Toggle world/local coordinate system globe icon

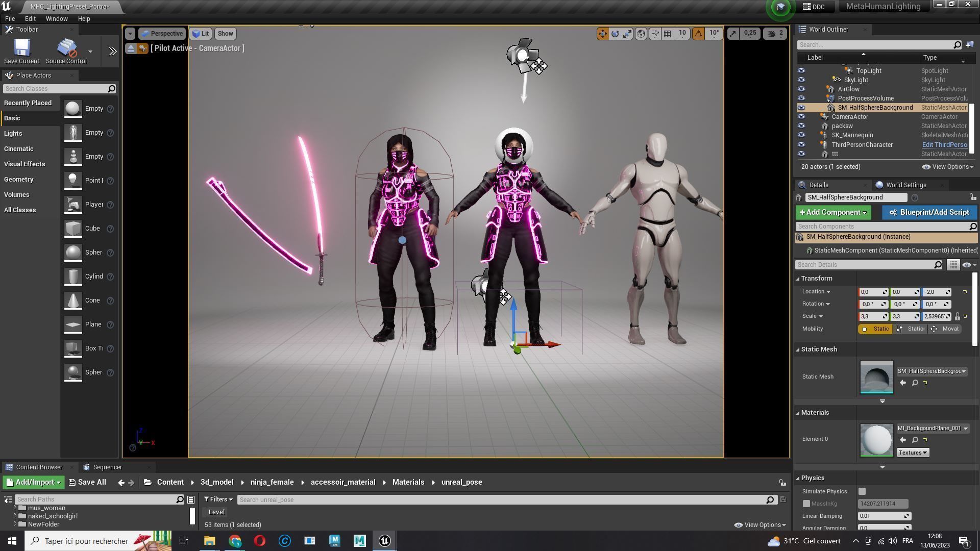point(641,34)
